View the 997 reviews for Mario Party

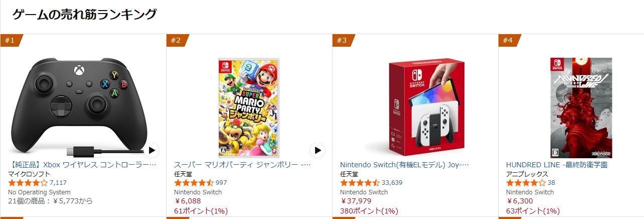221,183
